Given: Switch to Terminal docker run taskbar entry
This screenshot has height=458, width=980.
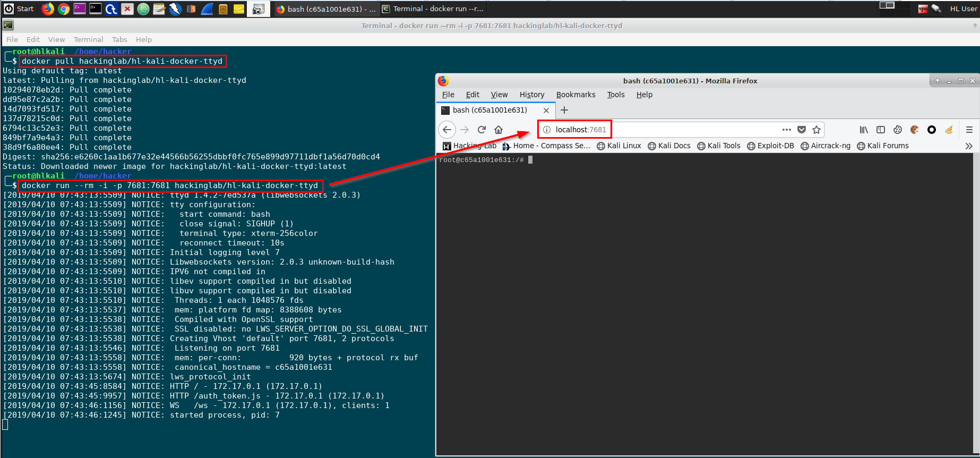Looking at the screenshot, I should 433,9.
